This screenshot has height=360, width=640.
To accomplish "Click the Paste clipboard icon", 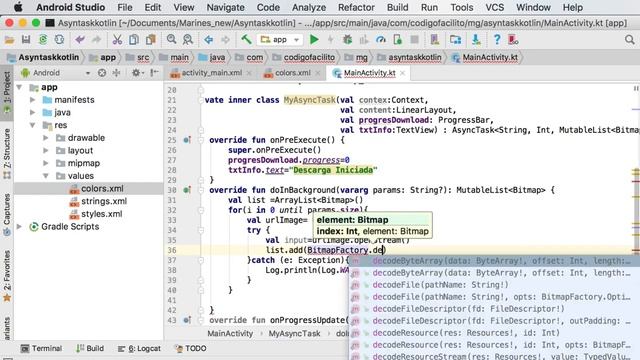I will coord(151,40).
